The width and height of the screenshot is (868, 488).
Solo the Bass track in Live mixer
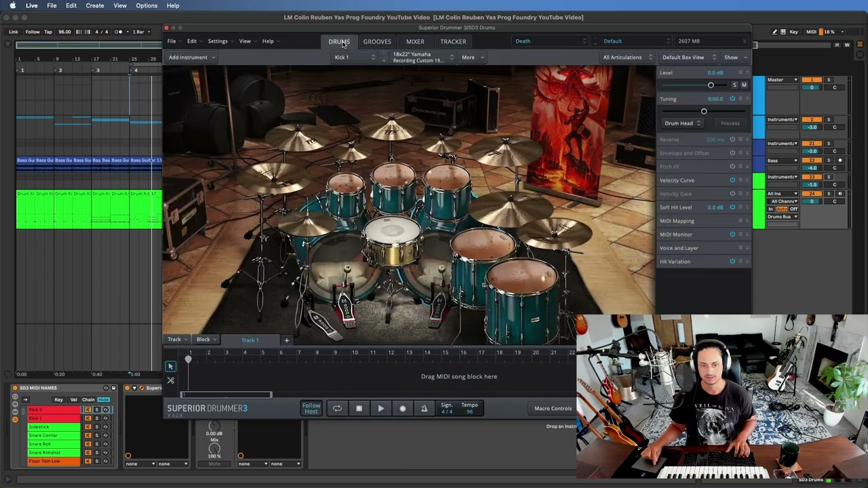coord(828,161)
